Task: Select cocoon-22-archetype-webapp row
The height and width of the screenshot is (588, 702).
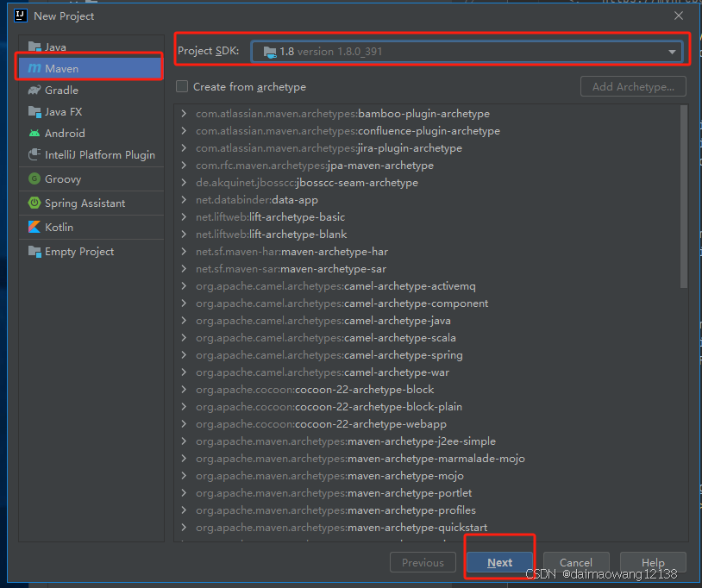Action: 428,424
